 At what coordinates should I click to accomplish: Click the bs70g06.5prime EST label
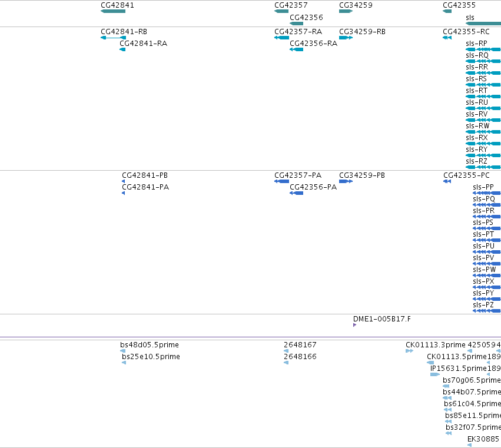tap(472, 380)
